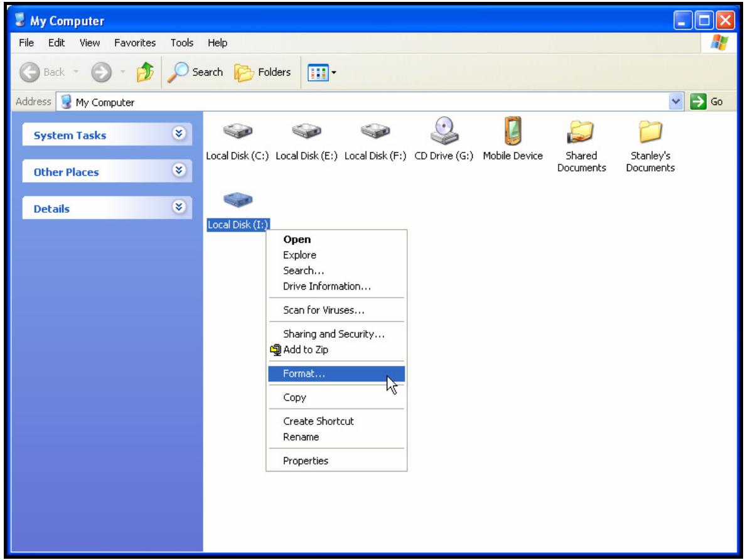The width and height of the screenshot is (745, 560).
Task: Choose Open in the context menu
Action: 336,240
